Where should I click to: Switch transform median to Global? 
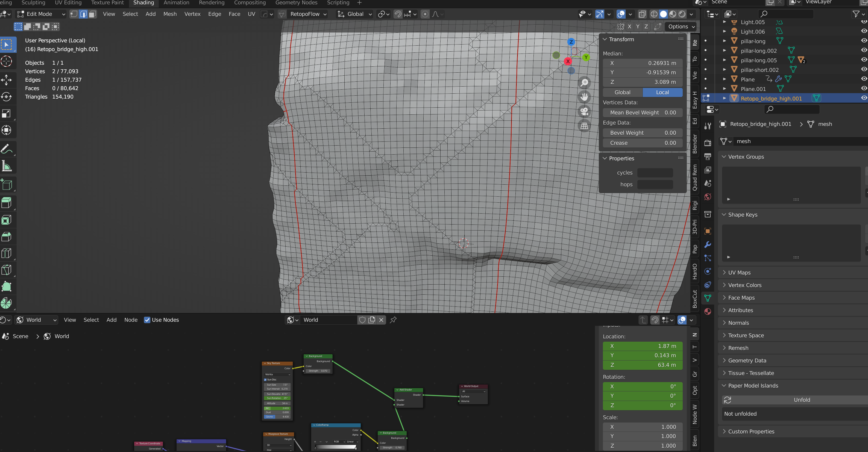click(x=622, y=92)
